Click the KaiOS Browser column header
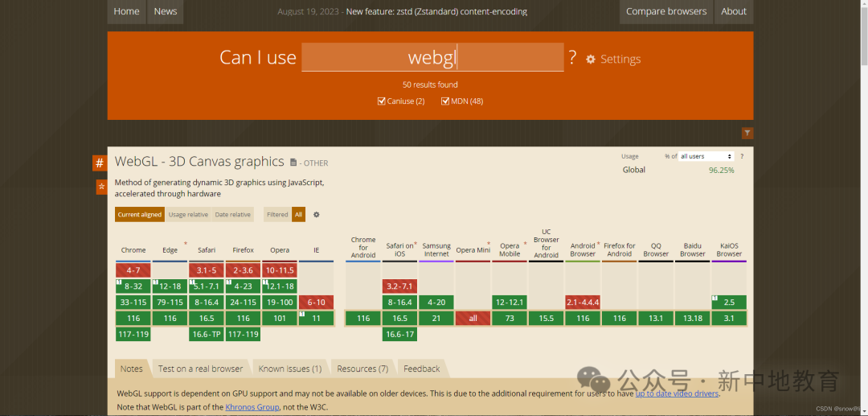Viewport: 868px width, 416px height. point(729,249)
